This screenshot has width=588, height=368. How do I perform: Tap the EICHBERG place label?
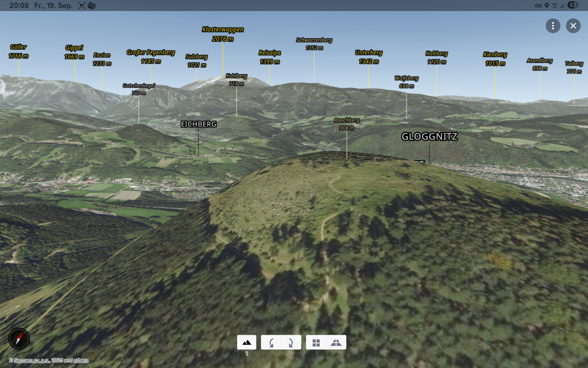point(198,124)
